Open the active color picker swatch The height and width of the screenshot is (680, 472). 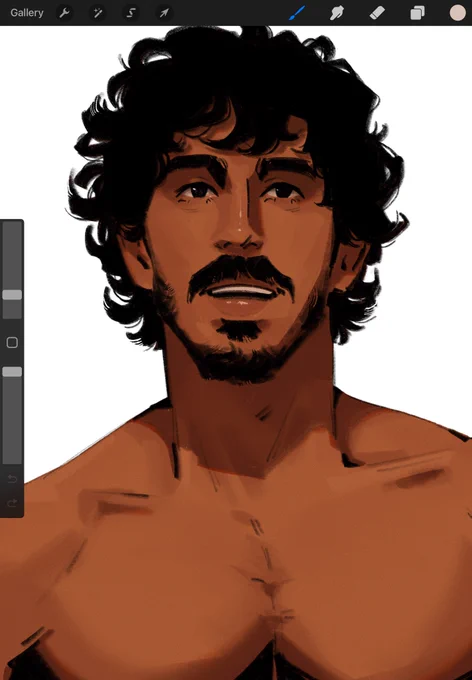tap(457, 13)
